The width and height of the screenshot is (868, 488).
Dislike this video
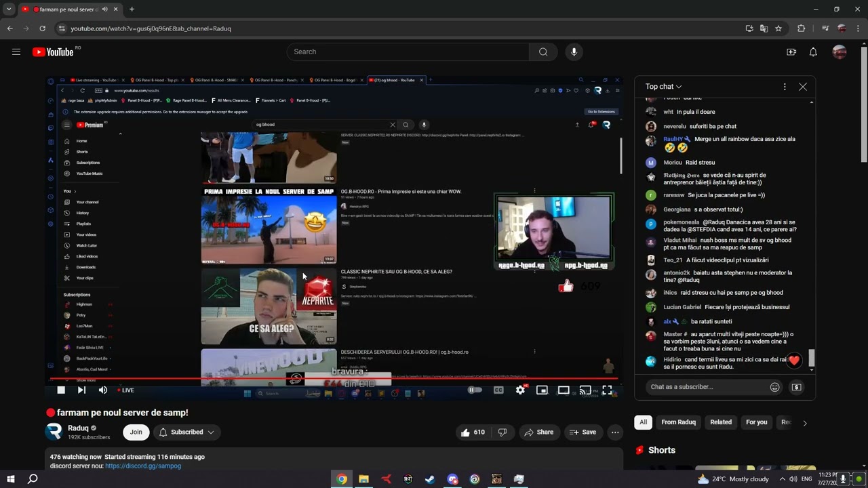[502, 432]
